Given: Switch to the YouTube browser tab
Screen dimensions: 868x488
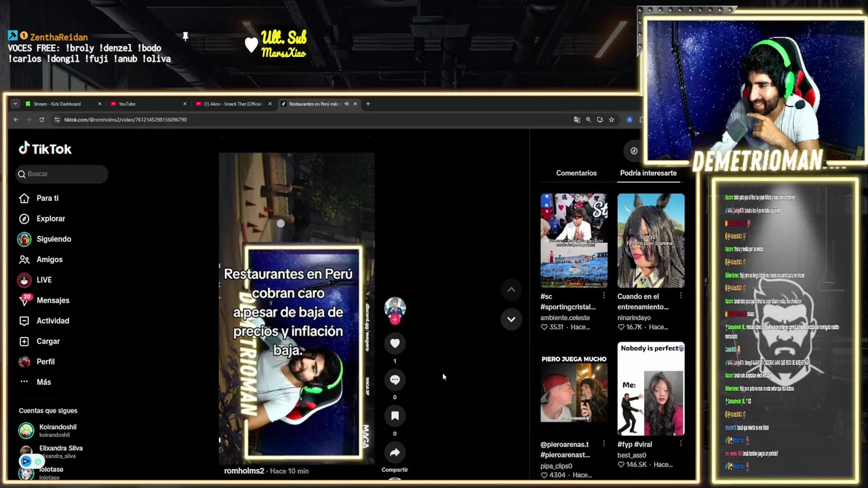Looking at the screenshot, I should pyautogui.click(x=147, y=104).
